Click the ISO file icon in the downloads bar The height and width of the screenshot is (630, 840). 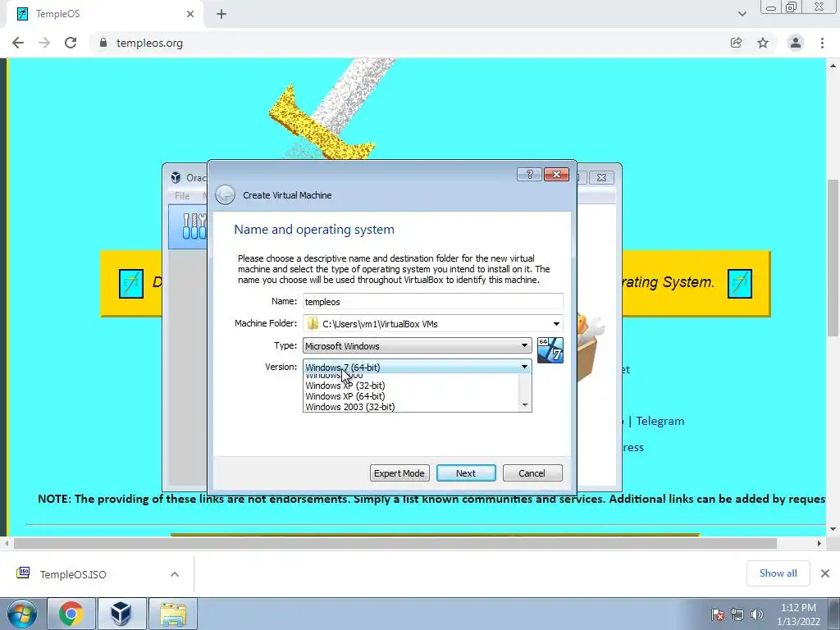[x=23, y=573]
